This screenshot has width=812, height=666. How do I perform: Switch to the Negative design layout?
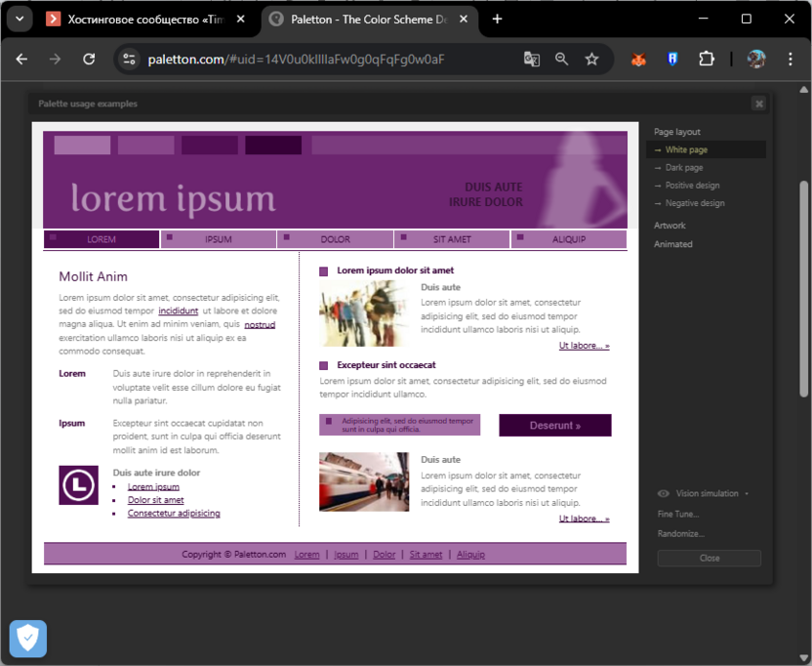coord(694,203)
